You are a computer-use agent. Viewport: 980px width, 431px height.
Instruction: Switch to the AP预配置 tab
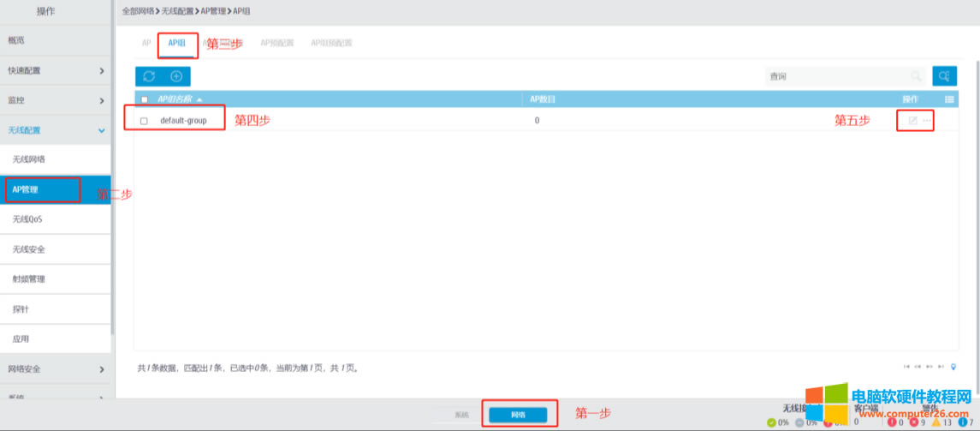click(x=276, y=43)
